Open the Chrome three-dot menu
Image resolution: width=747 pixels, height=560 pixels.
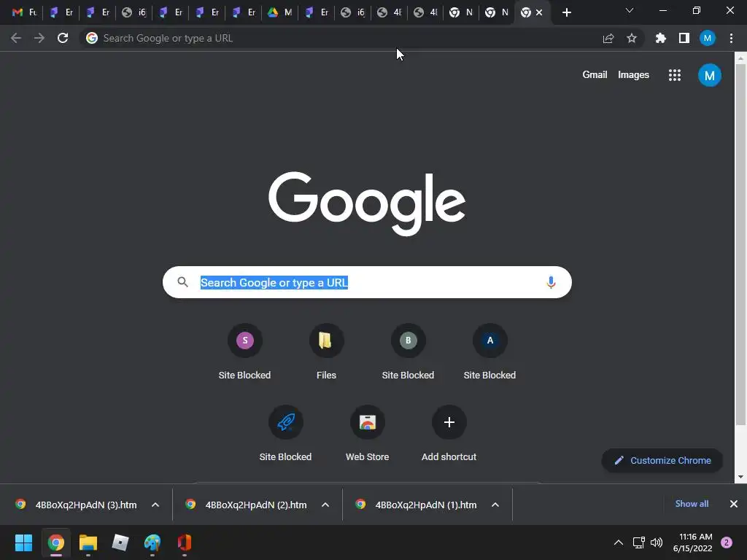pyautogui.click(x=731, y=38)
